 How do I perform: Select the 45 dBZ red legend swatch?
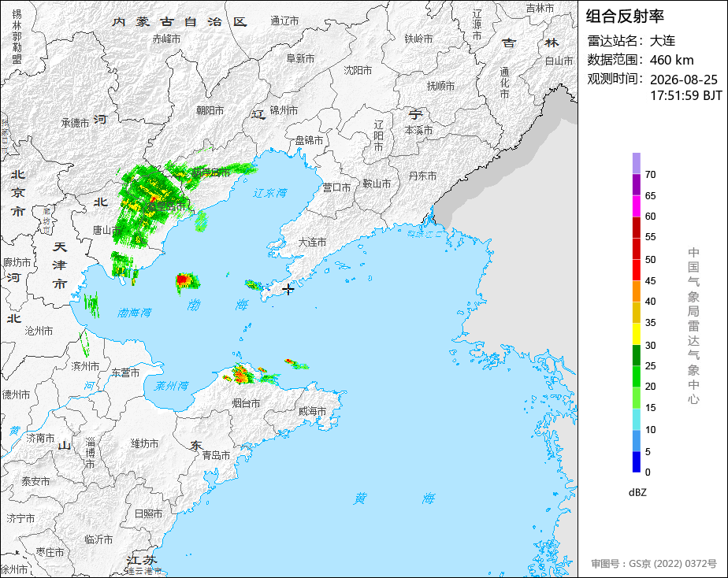coord(636,270)
